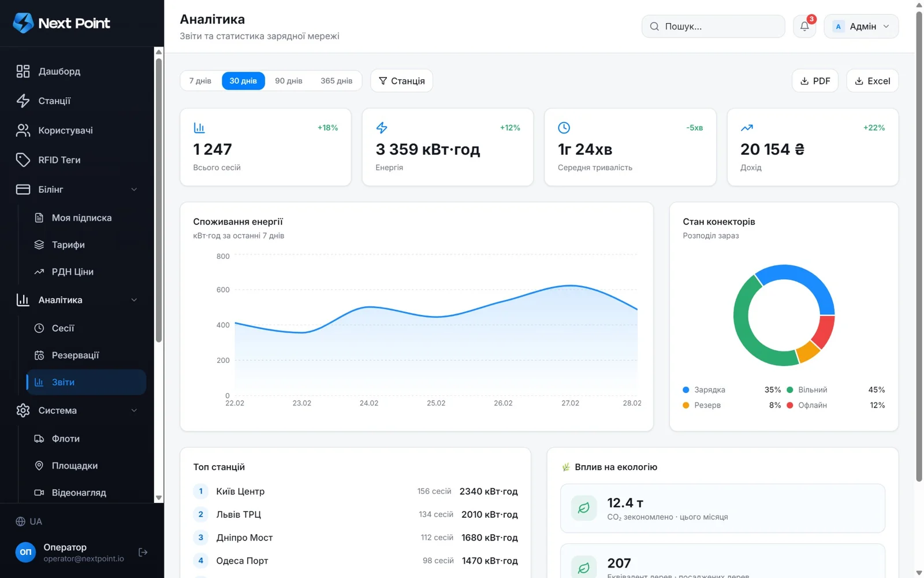Click the globe UA language icon
This screenshot has width=924, height=578.
[20, 521]
